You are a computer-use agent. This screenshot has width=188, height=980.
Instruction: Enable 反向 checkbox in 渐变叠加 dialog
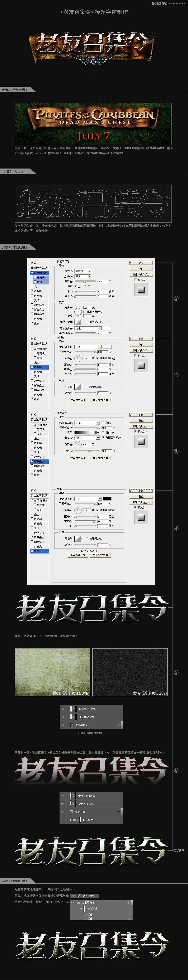pos(103,433)
